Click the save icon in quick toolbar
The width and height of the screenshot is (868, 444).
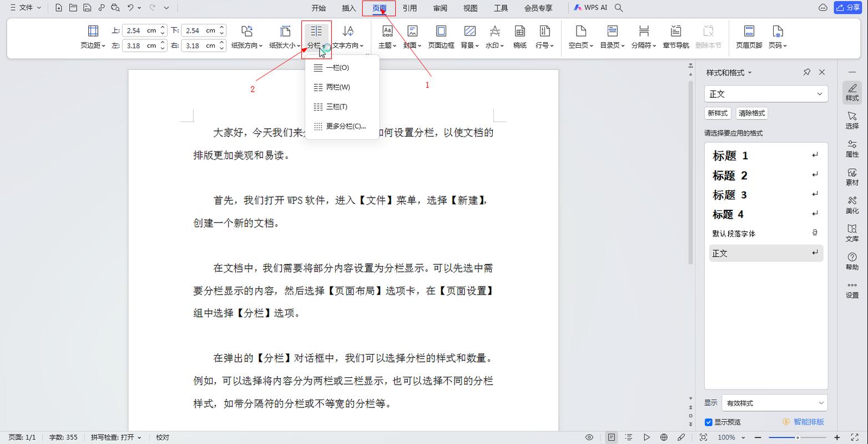click(x=87, y=8)
